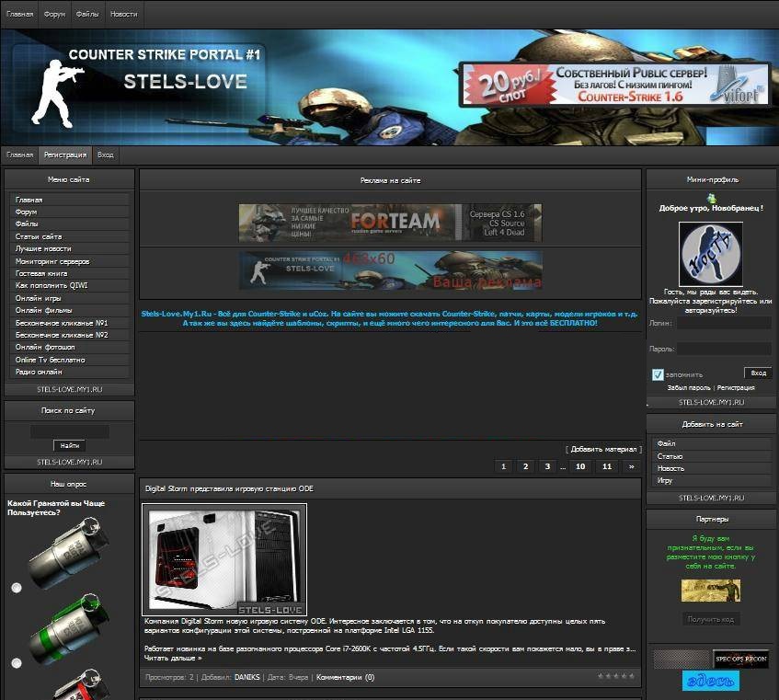Switch to the "Регистрация" tab below banner
Image resolution: width=779 pixels, height=700 pixels.
65,155
